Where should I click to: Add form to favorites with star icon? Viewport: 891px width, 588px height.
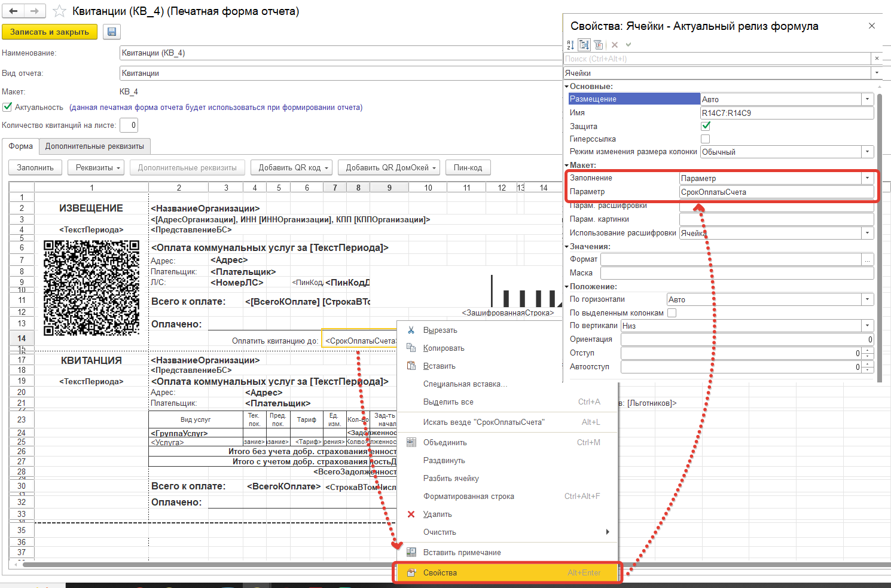click(x=60, y=11)
